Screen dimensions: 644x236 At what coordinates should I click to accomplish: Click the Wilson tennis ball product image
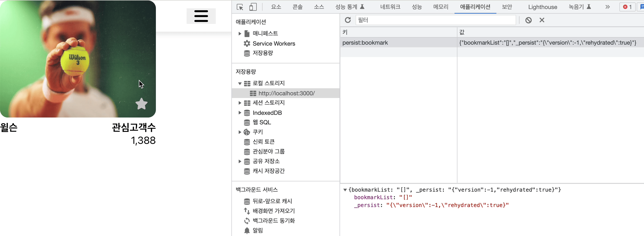tap(78, 59)
